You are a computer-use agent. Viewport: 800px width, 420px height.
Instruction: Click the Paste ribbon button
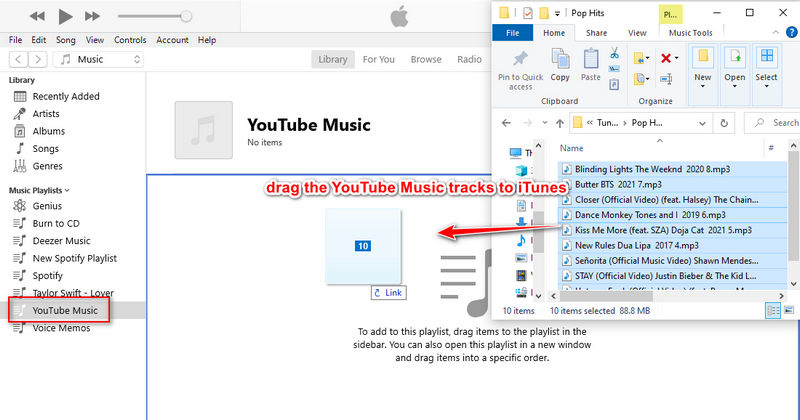tap(591, 65)
